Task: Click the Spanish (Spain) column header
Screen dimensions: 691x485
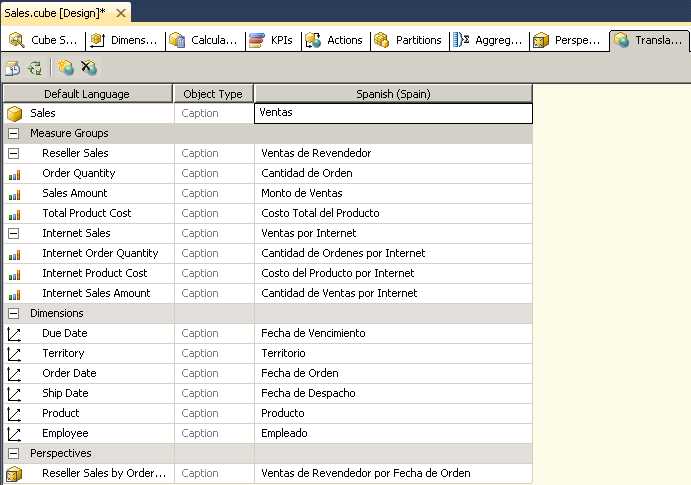Action: [x=393, y=94]
